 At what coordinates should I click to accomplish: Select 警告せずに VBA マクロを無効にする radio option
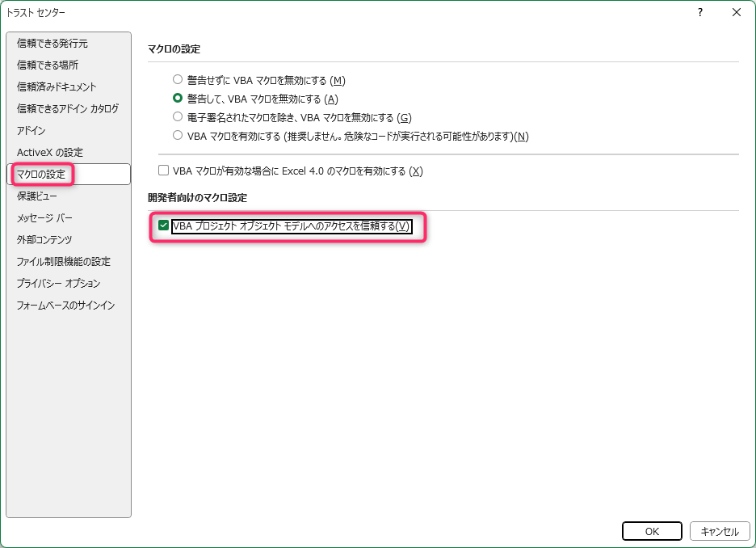pos(178,80)
